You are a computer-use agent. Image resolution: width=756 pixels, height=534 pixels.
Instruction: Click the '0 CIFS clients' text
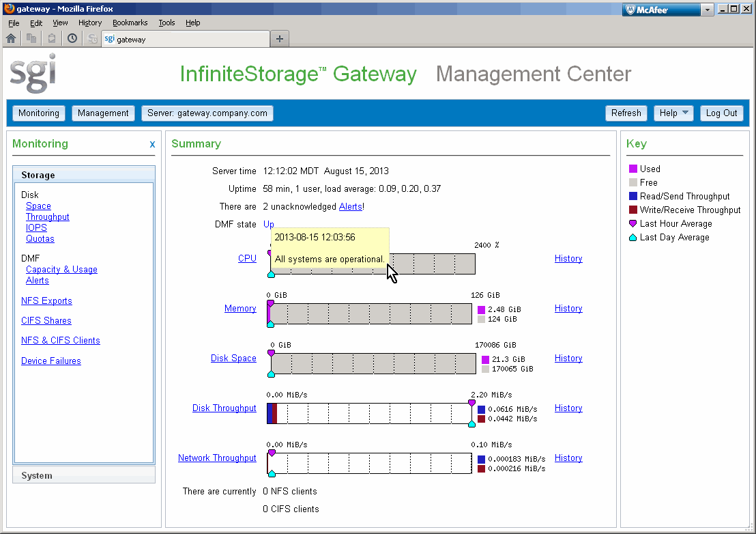pos(291,509)
